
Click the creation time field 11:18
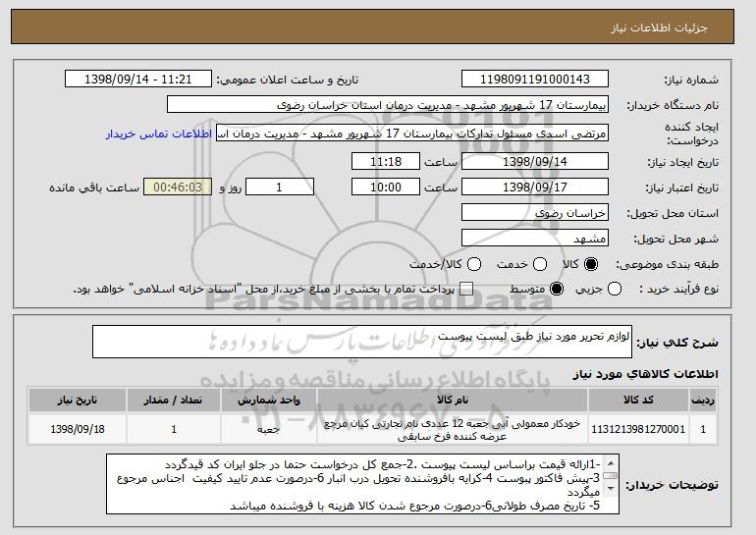tap(386, 161)
